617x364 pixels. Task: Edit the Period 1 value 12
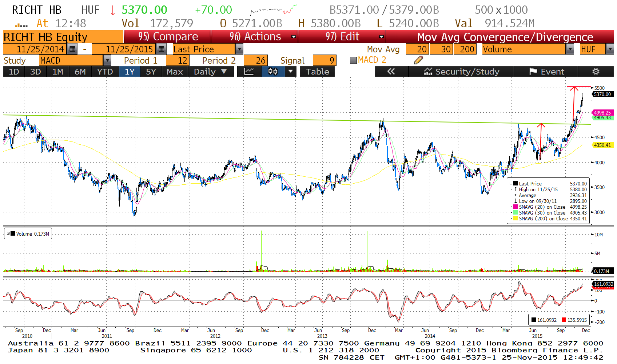[177, 60]
